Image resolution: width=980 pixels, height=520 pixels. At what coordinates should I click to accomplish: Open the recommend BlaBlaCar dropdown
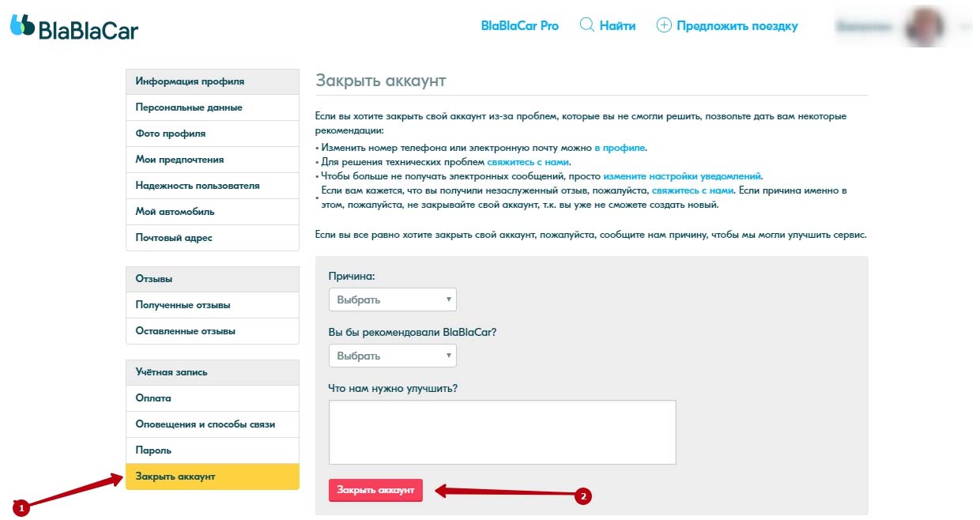pyautogui.click(x=393, y=356)
